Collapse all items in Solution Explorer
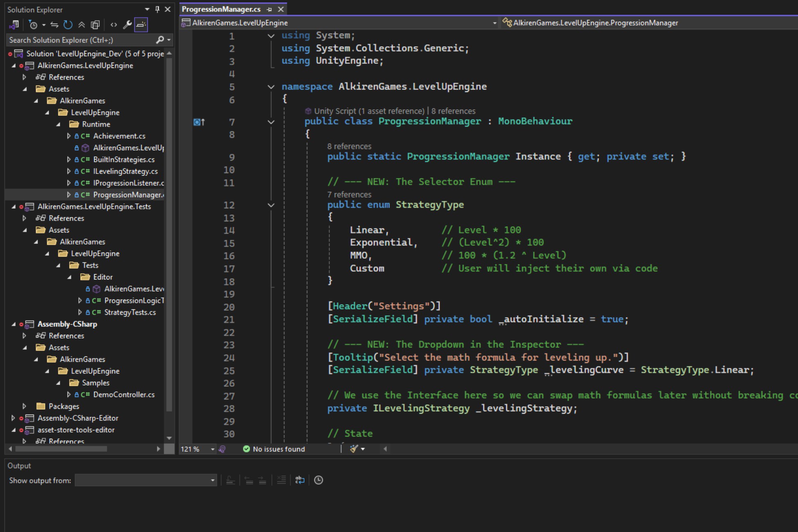 [x=81, y=25]
